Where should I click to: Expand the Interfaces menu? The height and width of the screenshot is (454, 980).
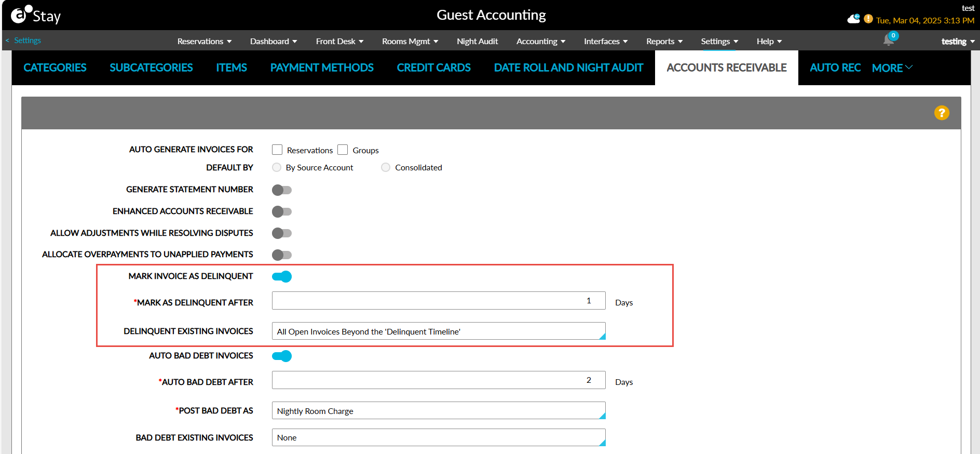[606, 41]
